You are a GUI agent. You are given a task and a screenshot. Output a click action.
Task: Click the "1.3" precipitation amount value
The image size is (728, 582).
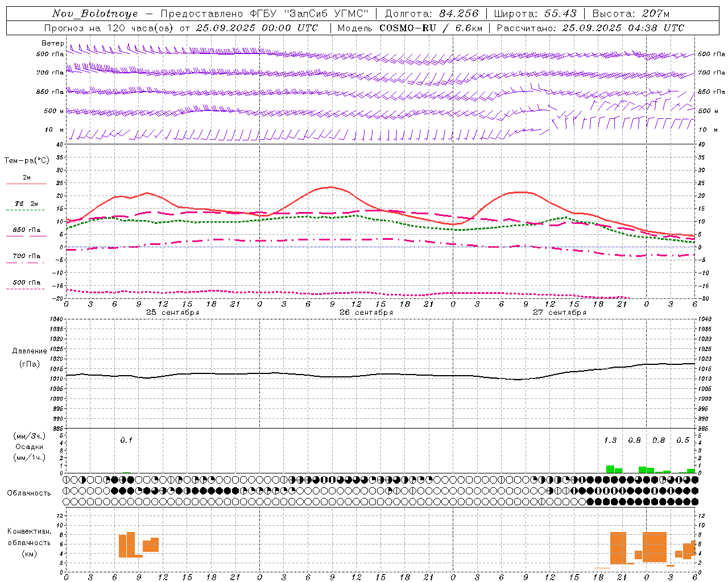(x=610, y=440)
